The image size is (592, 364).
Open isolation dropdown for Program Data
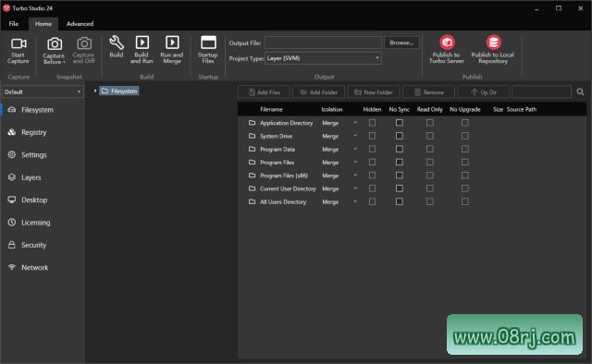pos(355,149)
